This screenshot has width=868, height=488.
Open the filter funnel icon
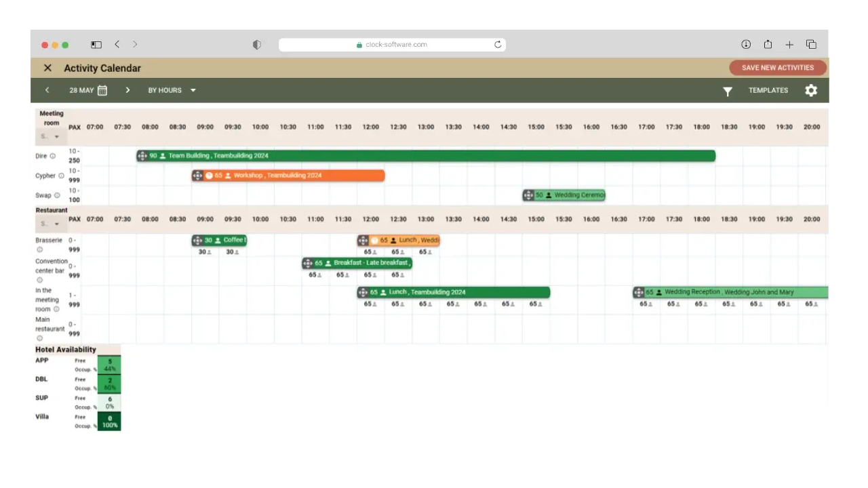[727, 91]
